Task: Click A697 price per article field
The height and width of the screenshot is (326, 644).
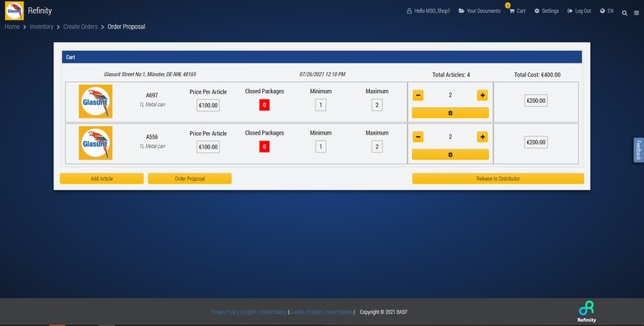Action: [208, 105]
